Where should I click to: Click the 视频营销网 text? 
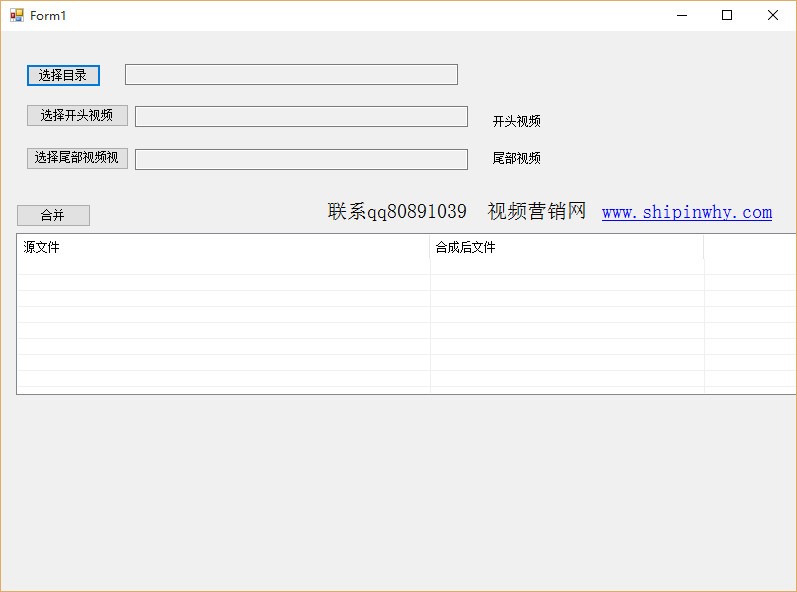(x=537, y=211)
